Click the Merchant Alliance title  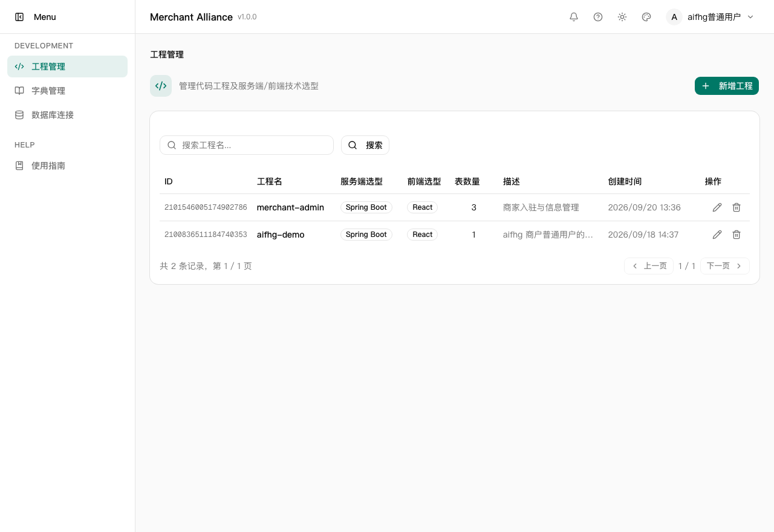tap(191, 17)
